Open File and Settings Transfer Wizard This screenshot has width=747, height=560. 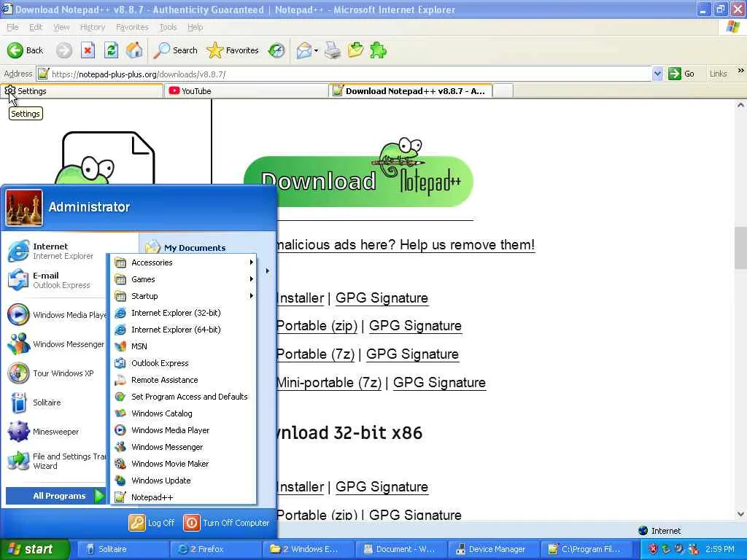pyautogui.click(x=56, y=461)
